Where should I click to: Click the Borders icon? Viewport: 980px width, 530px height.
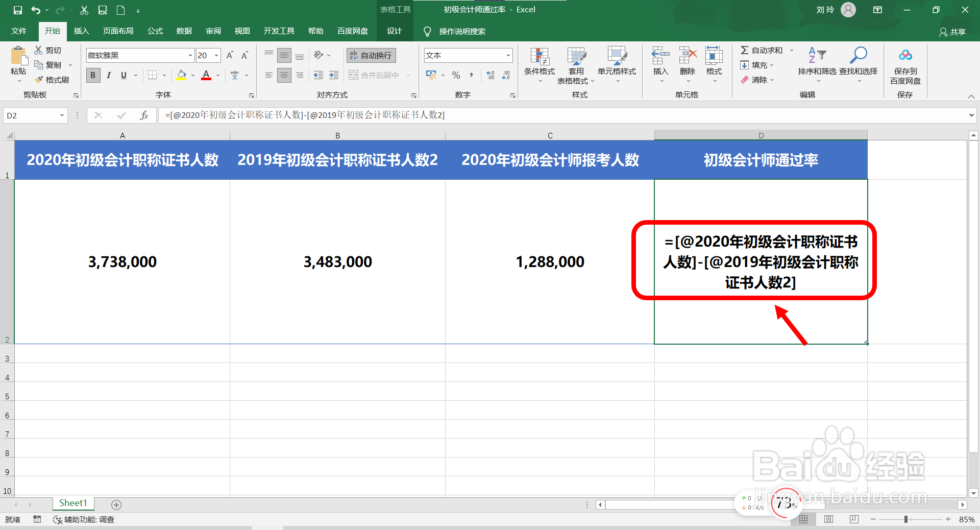click(x=152, y=75)
